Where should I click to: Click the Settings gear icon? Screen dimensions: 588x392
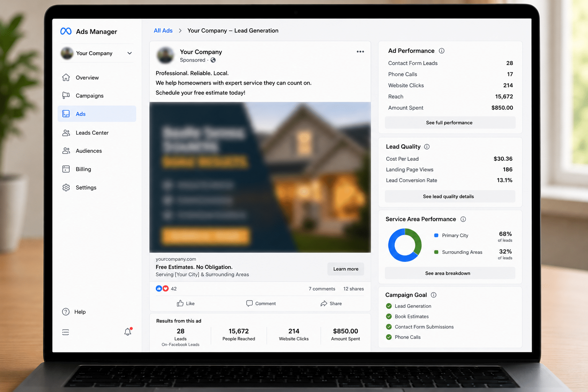[x=66, y=188]
